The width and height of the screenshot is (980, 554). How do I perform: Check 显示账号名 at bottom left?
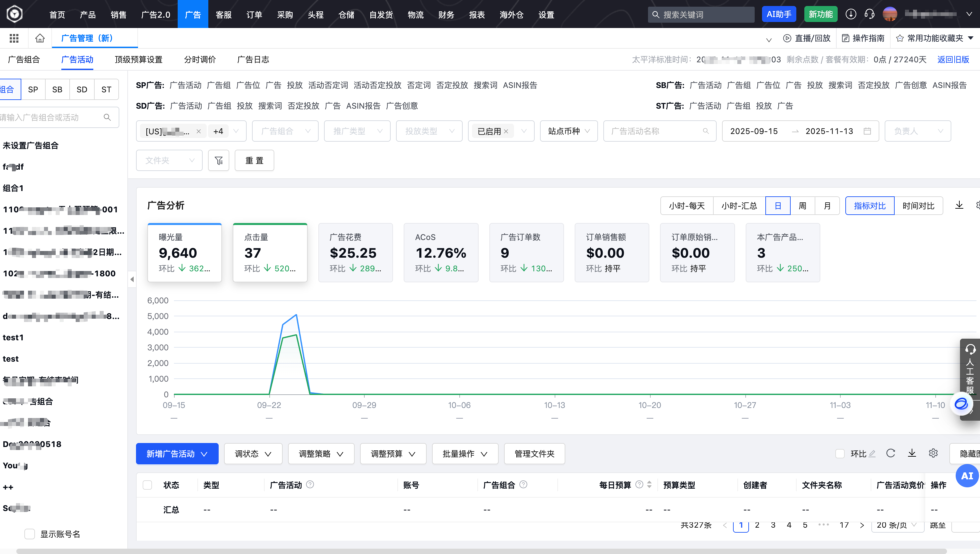point(30,534)
